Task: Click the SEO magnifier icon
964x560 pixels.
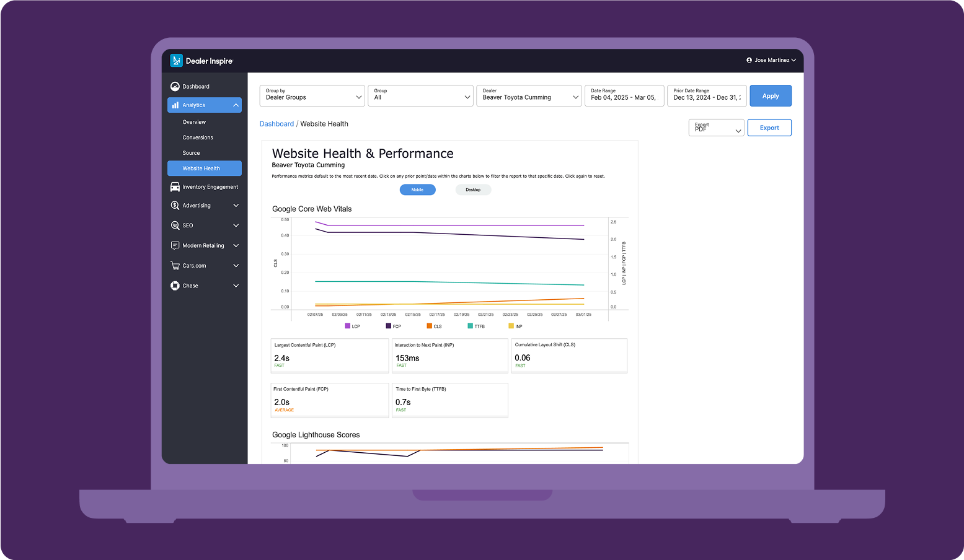Action: (x=175, y=225)
